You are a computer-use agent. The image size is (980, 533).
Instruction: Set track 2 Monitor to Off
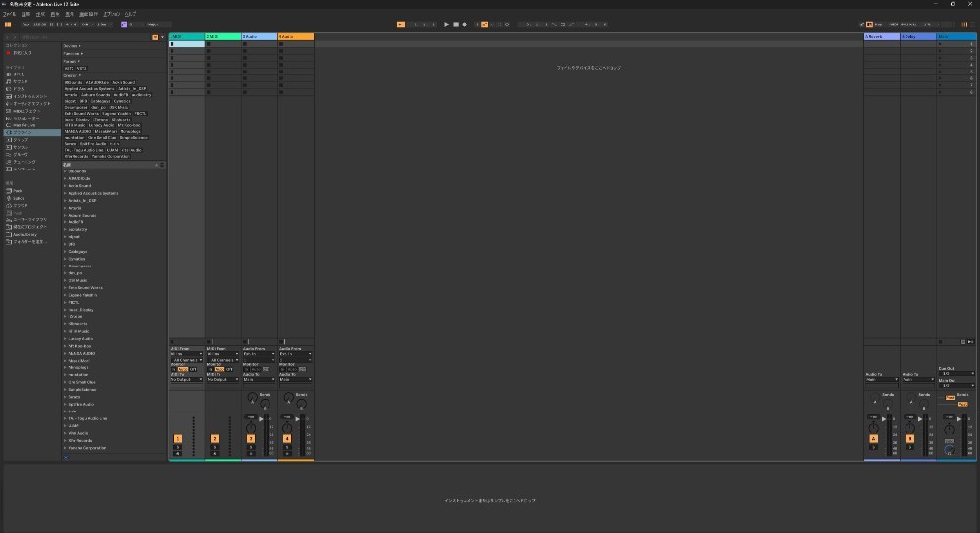pyautogui.click(x=229, y=370)
